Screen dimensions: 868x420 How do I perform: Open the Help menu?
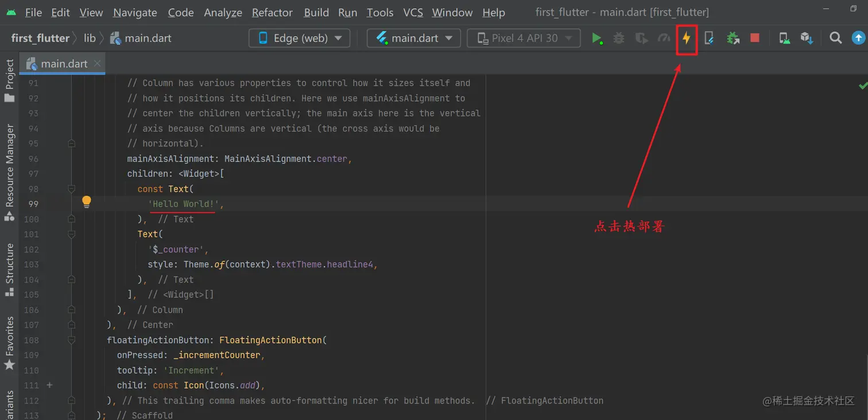click(x=494, y=12)
